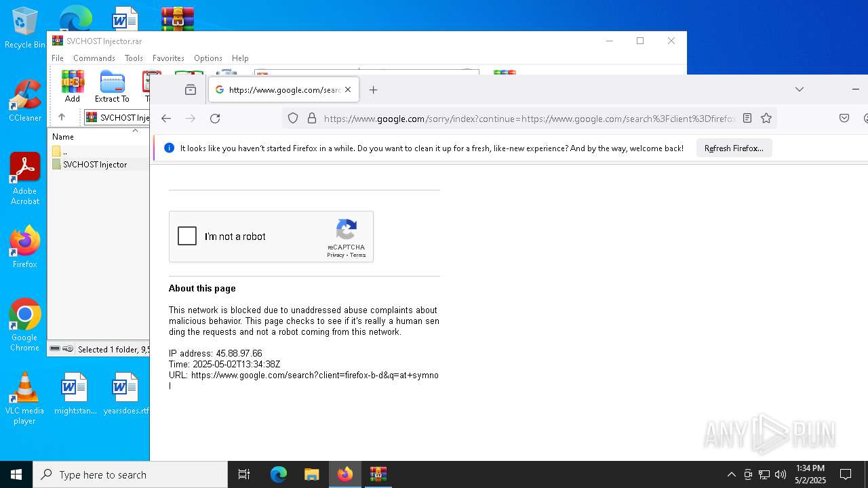This screenshot has height=488, width=868.
Task: Minimize the WinRAR window
Action: tap(609, 41)
